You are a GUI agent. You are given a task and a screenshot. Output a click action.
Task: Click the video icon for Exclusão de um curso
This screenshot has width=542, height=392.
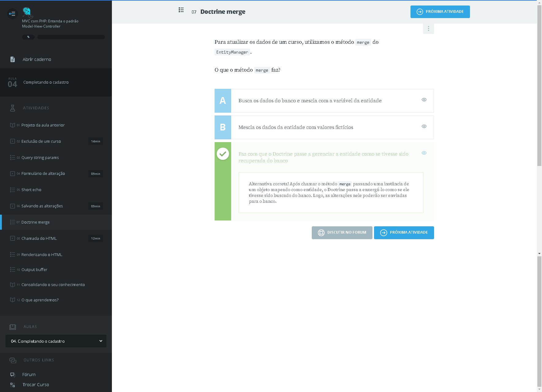[x=13, y=141]
